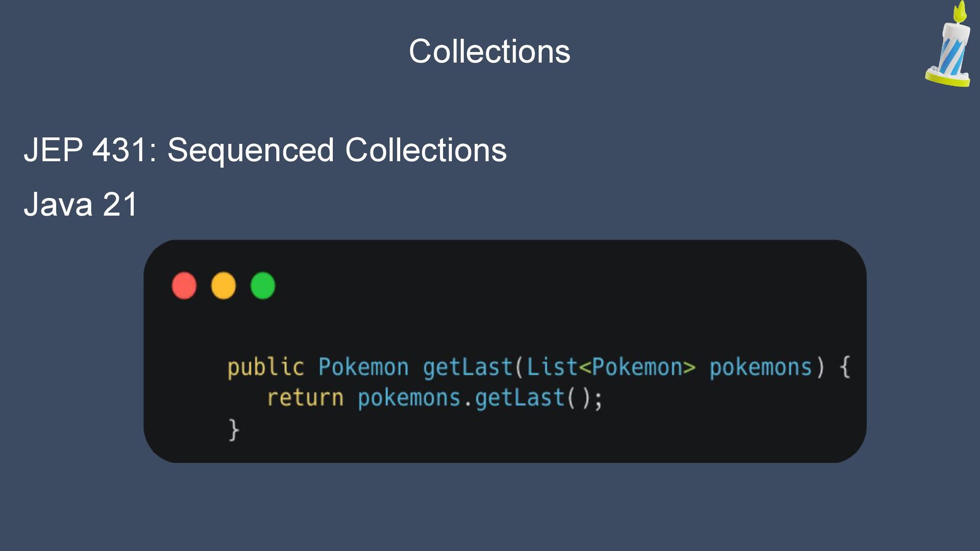Image resolution: width=980 pixels, height=551 pixels.
Task: Click the closing curly brace in code
Action: (234, 430)
